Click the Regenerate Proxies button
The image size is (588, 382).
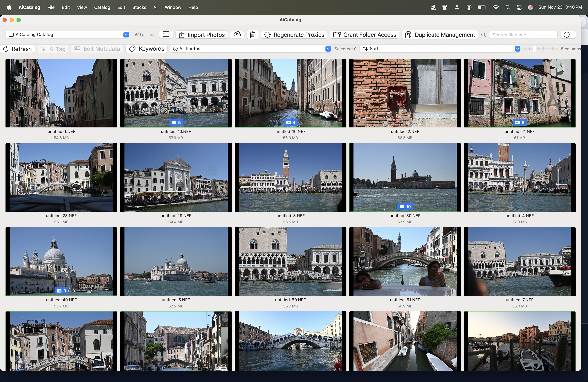click(294, 35)
